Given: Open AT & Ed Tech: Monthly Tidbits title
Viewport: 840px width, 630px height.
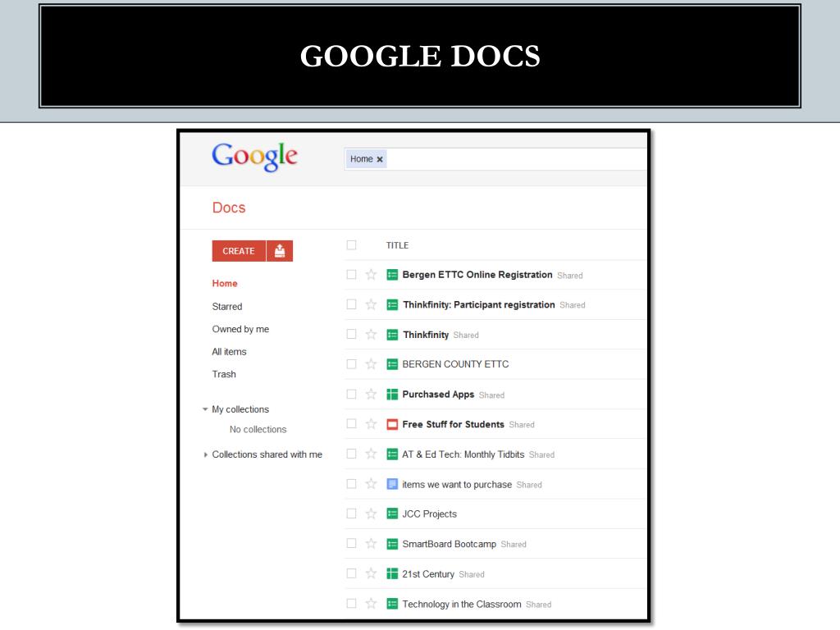Looking at the screenshot, I should (x=463, y=454).
